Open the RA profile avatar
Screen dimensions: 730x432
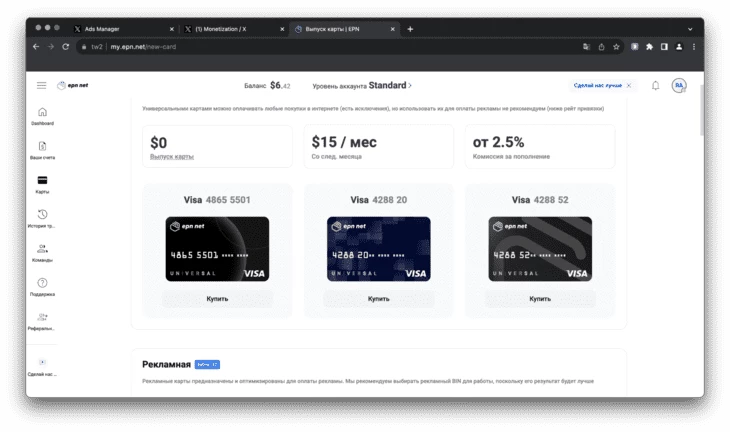(679, 85)
